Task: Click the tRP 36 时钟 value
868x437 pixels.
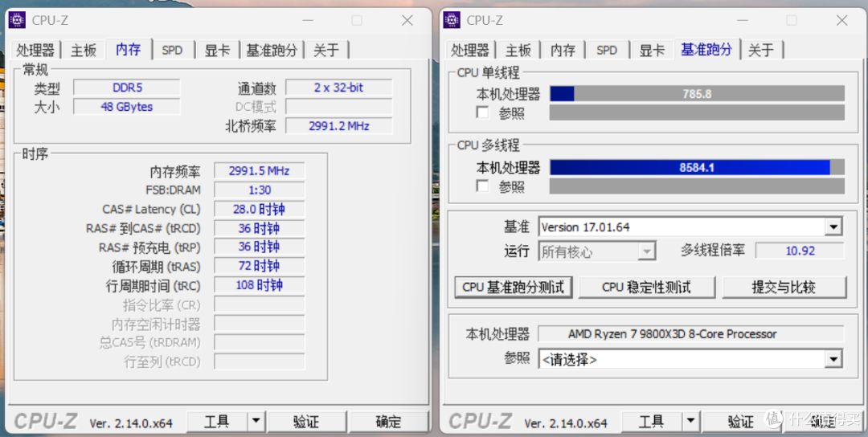Action: click(259, 247)
